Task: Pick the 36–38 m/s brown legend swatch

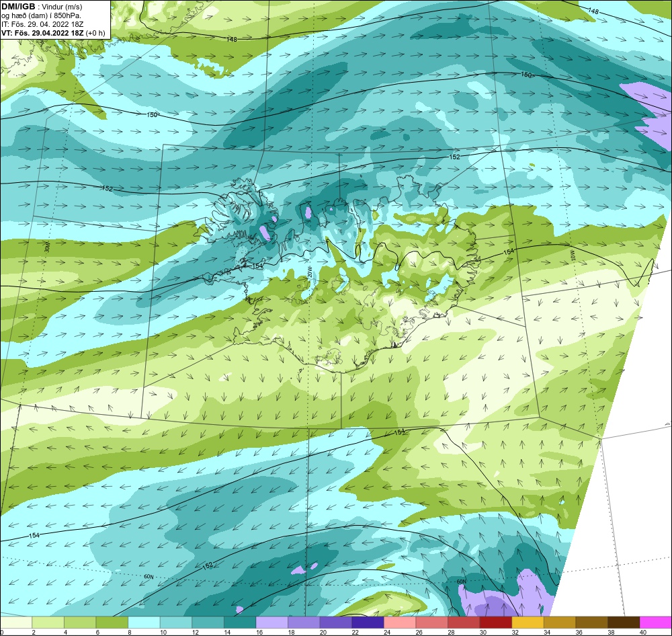Action: tap(591, 623)
